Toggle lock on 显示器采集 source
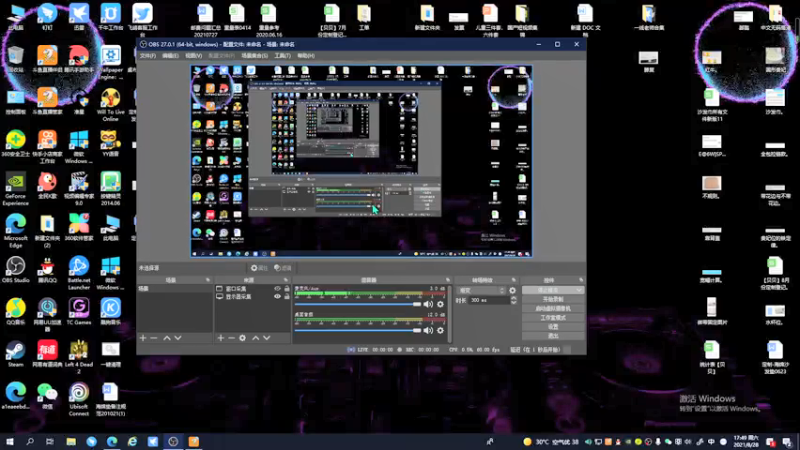The image size is (800, 450). pos(287,296)
